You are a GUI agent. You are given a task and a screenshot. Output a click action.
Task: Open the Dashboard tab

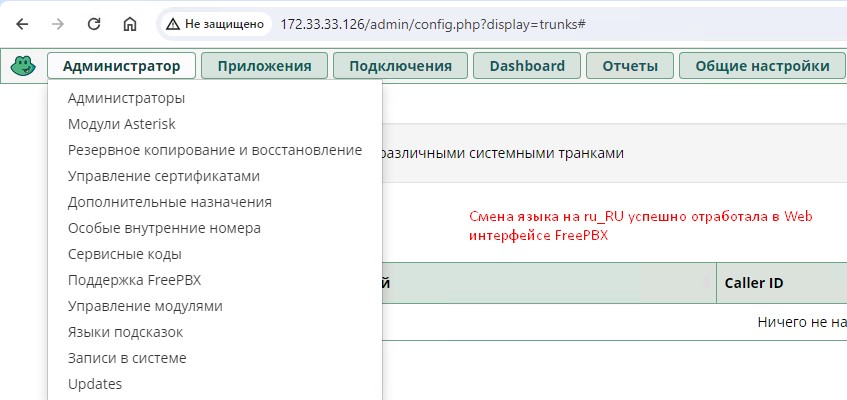527,66
